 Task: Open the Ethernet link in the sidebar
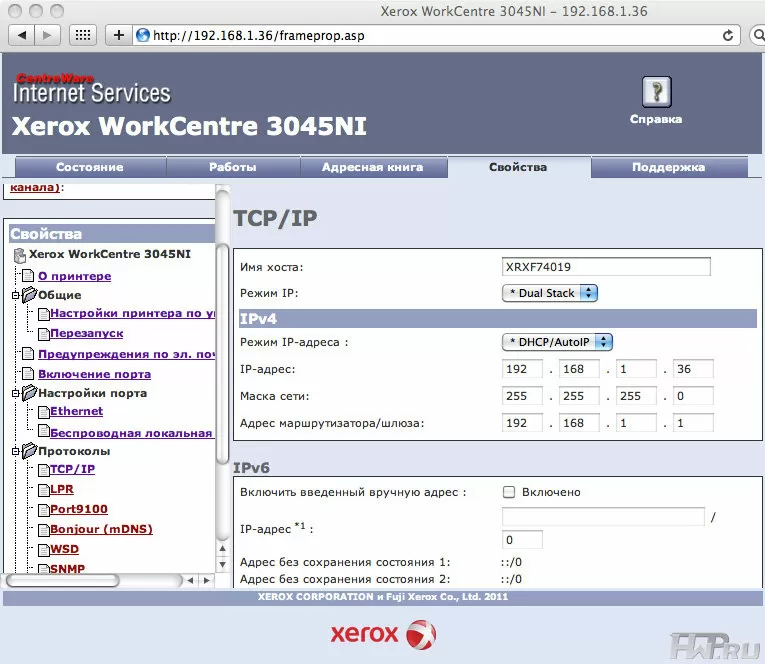coord(76,411)
